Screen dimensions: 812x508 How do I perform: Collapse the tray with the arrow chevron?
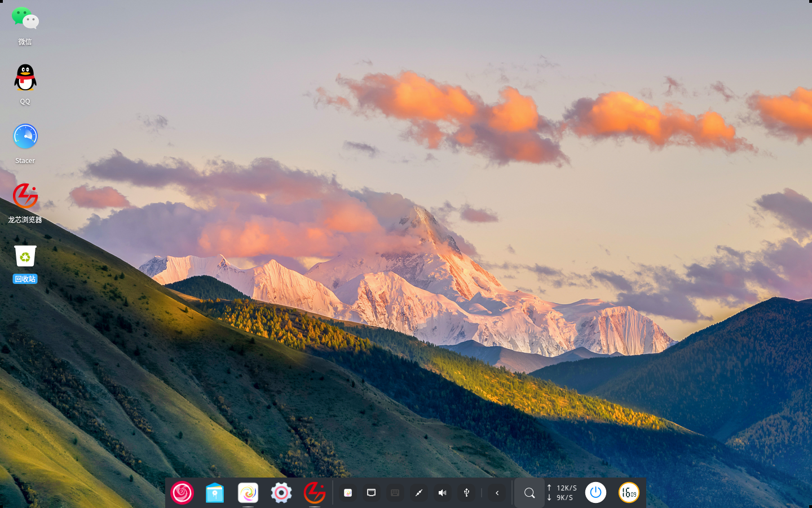tap(497, 493)
